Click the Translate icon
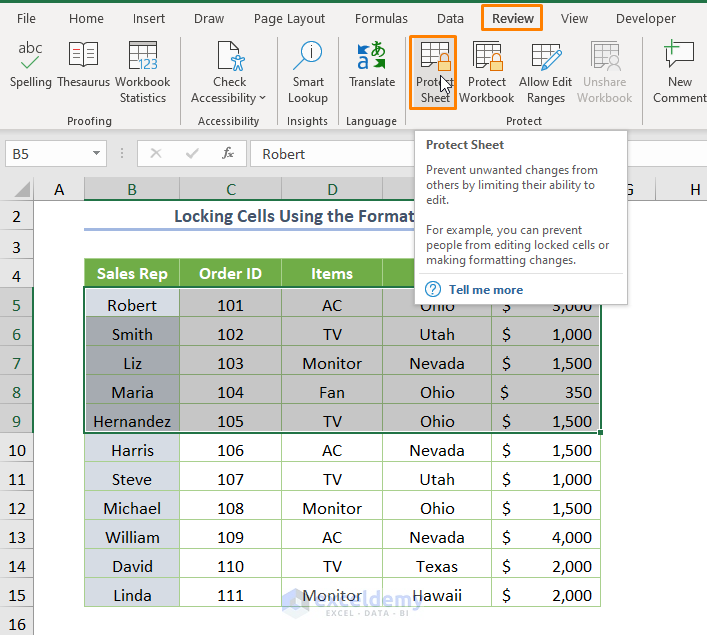 [x=372, y=66]
